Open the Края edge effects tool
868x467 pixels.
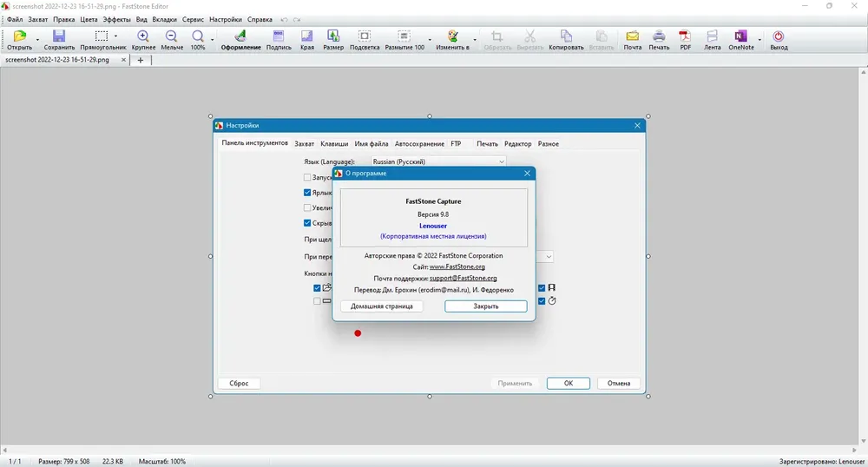tap(306, 36)
